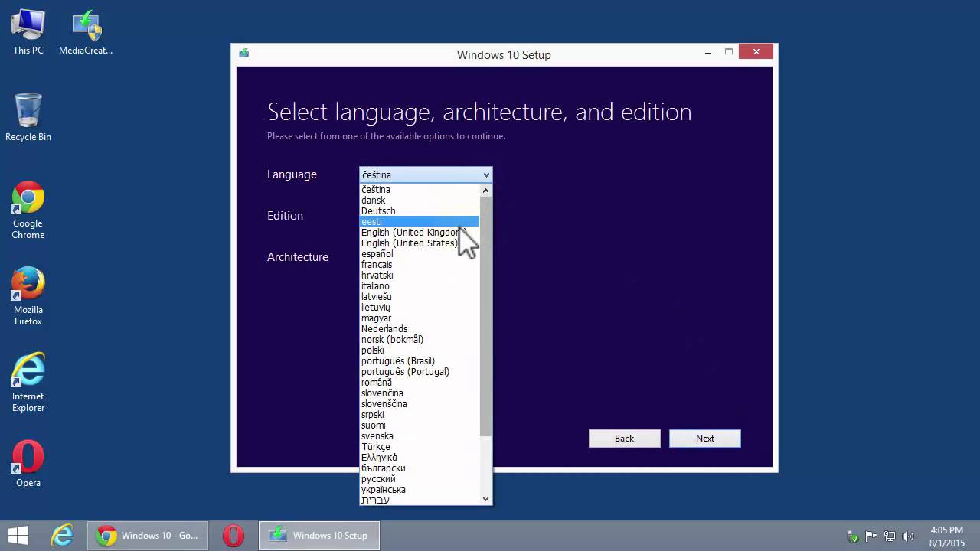Select Deutsch in the language list
Viewport: 980px width, 551px height.
tap(420, 210)
